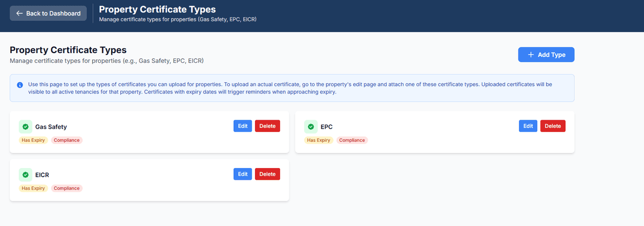Click the Compliance tag on EPC card
This screenshot has width=644, height=226.
pyautogui.click(x=352, y=140)
